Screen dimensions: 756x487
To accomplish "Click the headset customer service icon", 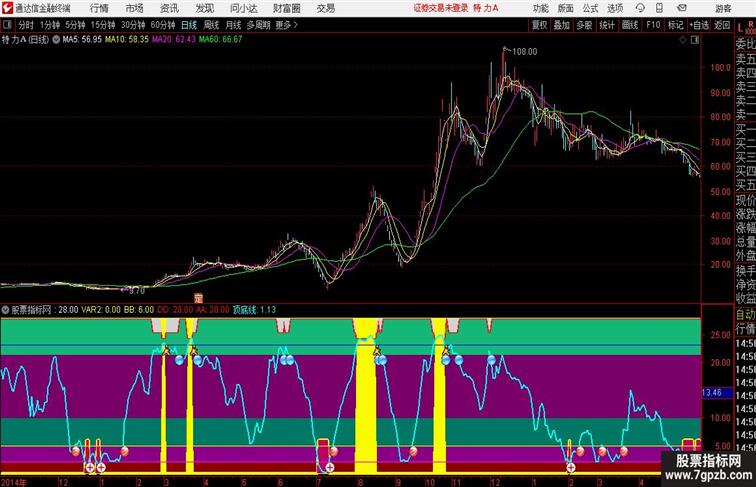I will pyautogui.click(x=640, y=8).
